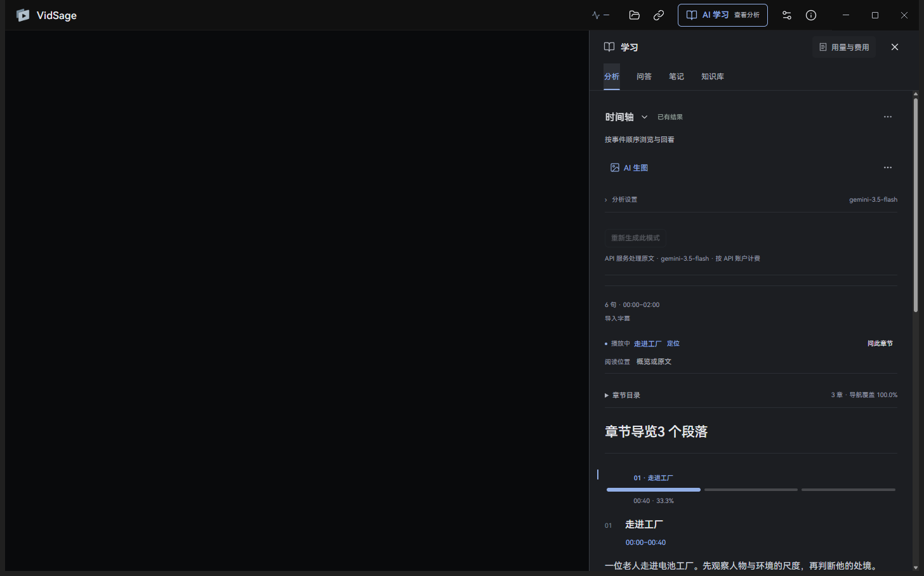Open settings with the sliders icon
Viewport: 924px width, 576px height.
tap(787, 15)
